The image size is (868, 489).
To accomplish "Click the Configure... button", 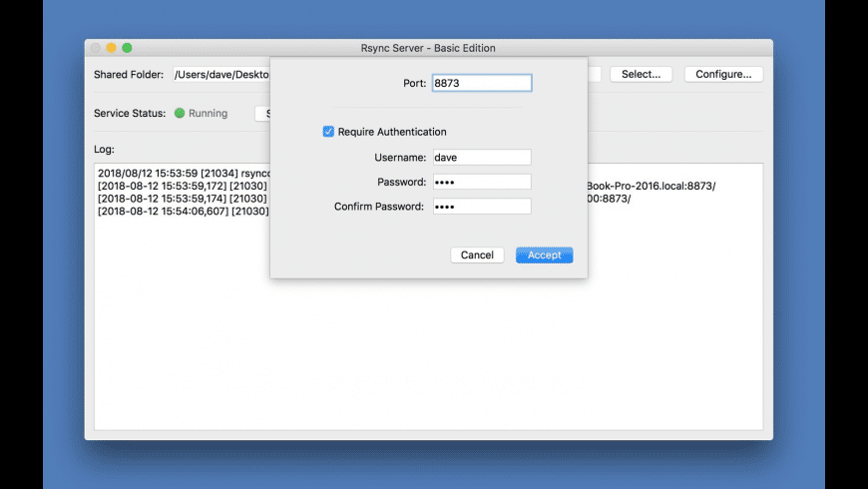I will click(x=723, y=74).
